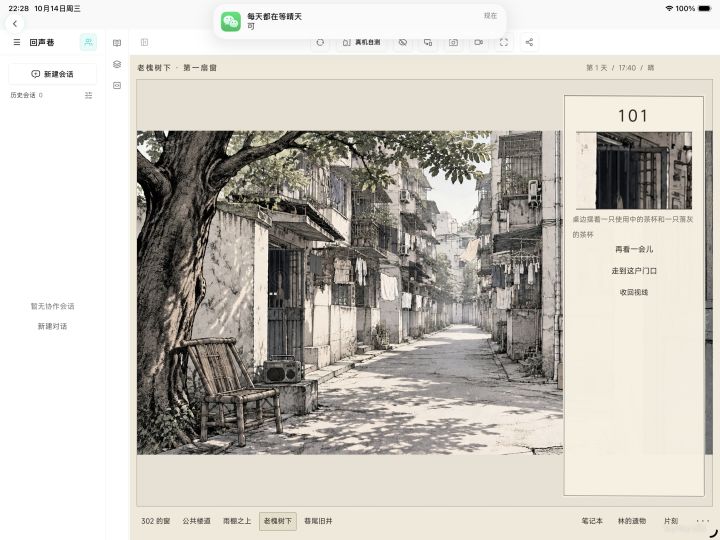720x540 pixels.
Task: Choose 走到这户门口 option
Action: [634, 271]
